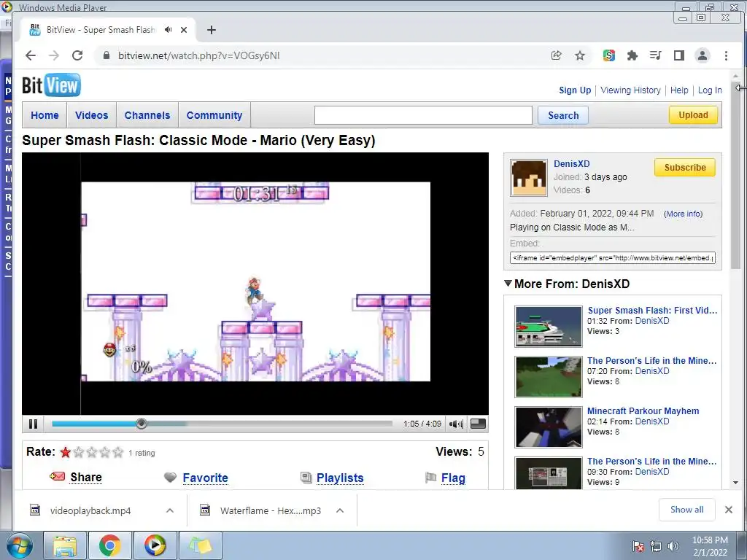Open the Favorite link
This screenshot has width=747, height=560.
coord(205,478)
